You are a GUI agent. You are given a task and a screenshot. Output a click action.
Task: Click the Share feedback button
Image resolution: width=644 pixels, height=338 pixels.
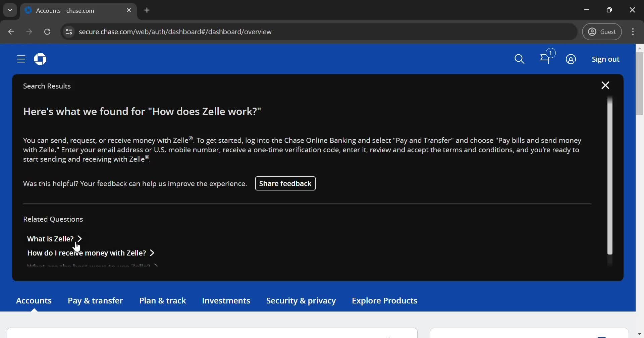285,184
